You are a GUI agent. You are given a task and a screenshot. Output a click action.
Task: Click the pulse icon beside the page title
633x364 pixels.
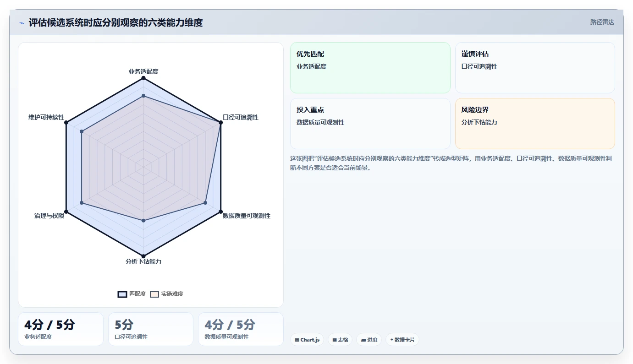tap(22, 22)
